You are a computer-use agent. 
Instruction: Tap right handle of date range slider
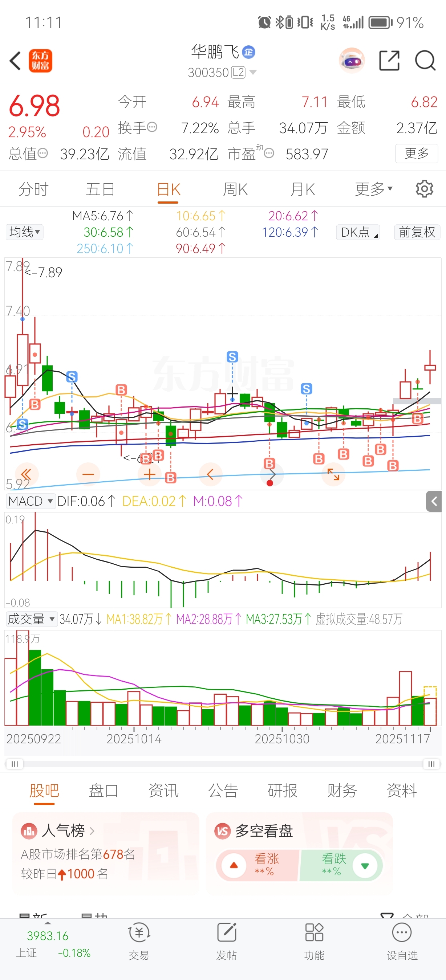431,764
